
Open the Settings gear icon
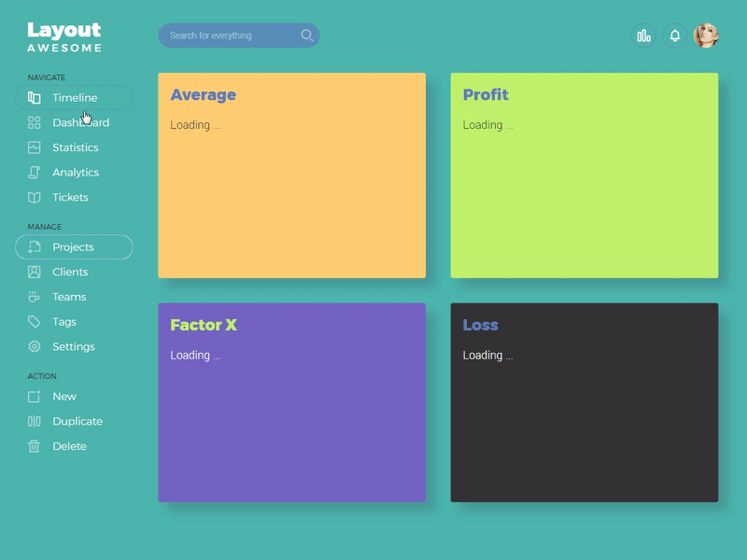[x=33, y=346]
